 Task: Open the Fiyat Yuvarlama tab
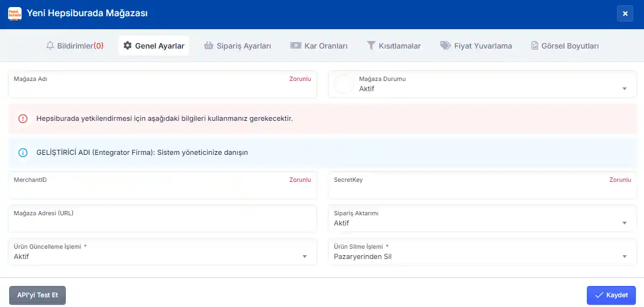[x=476, y=46]
